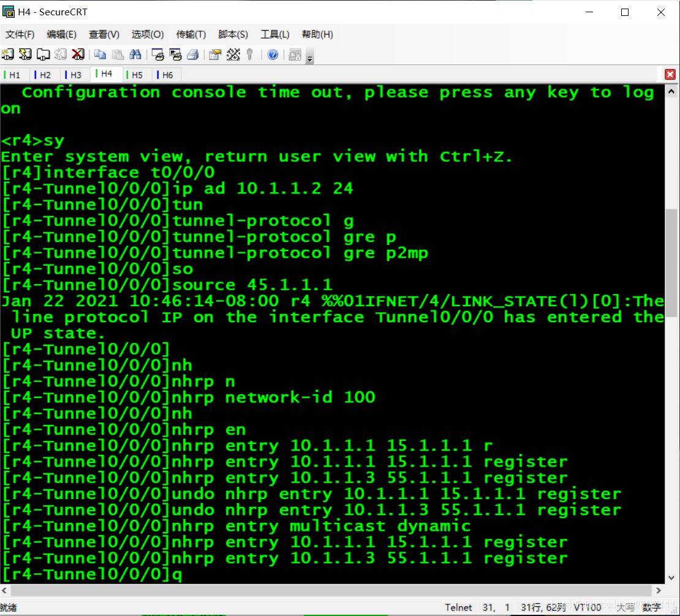The height and width of the screenshot is (616, 680).
Task: Click the SecureCRT application icon in the title bar
Action: [x=8, y=12]
